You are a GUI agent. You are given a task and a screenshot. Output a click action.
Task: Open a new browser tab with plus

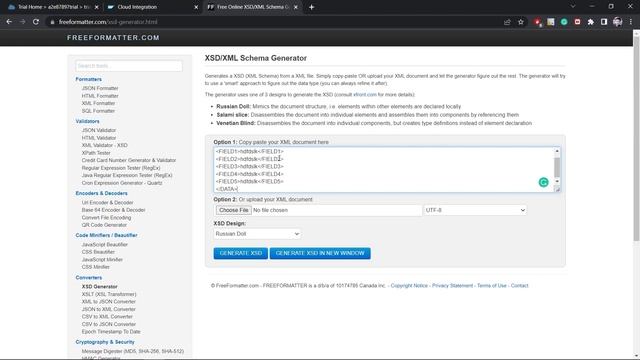311,7
